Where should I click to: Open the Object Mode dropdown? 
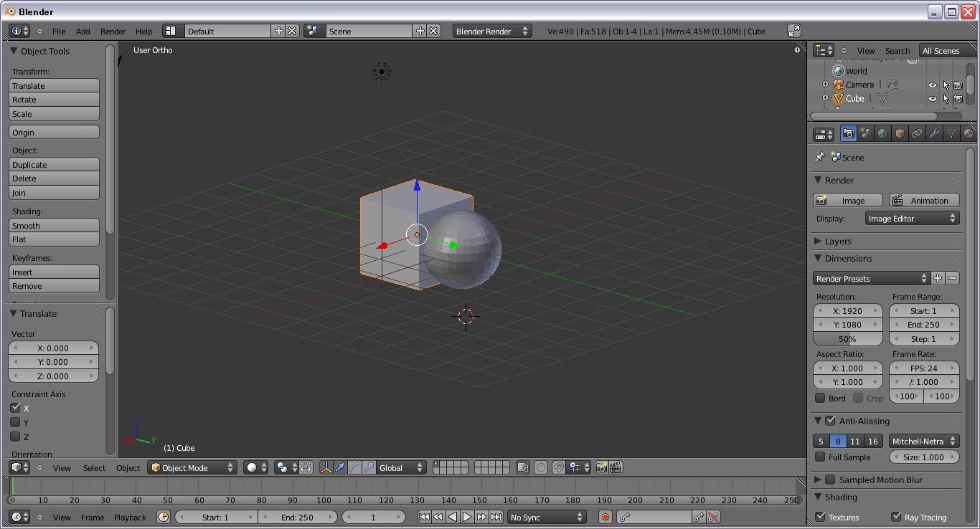[192, 467]
